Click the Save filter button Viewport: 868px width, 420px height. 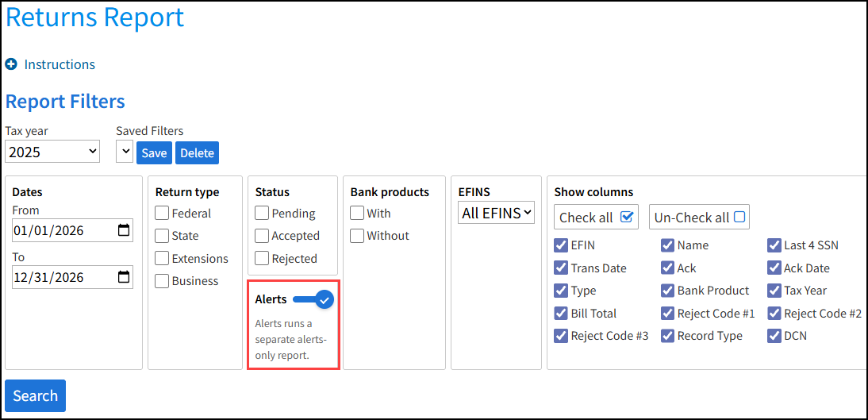[154, 153]
